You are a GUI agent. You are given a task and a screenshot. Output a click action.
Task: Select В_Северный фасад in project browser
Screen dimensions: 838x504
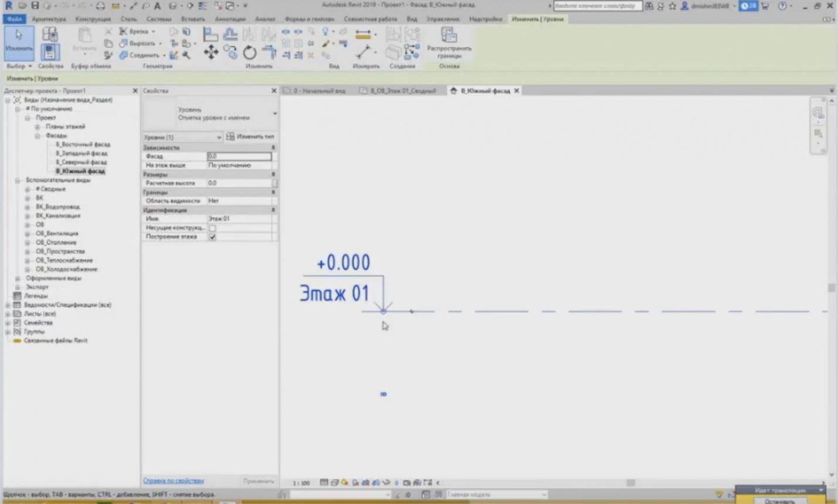[82, 162]
